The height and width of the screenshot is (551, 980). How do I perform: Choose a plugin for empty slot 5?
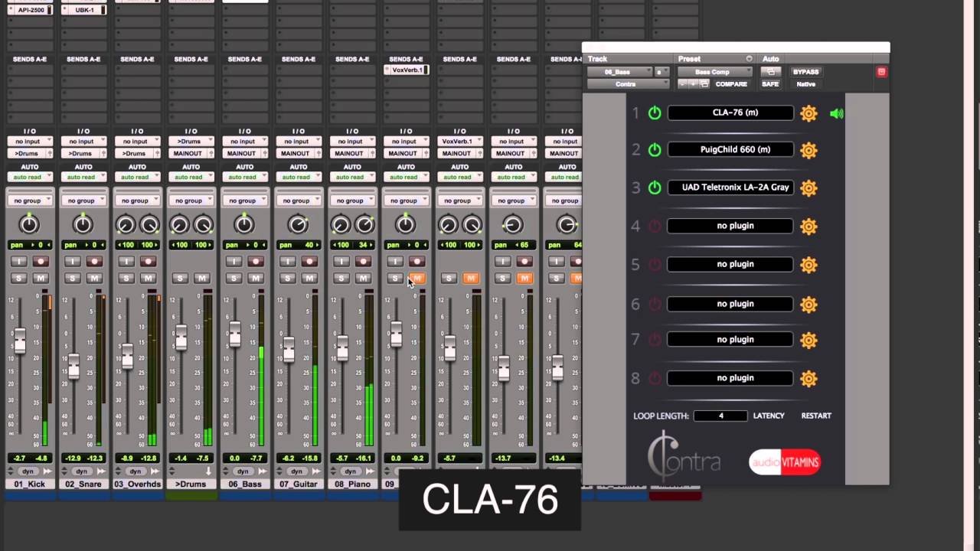tap(730, 265)
